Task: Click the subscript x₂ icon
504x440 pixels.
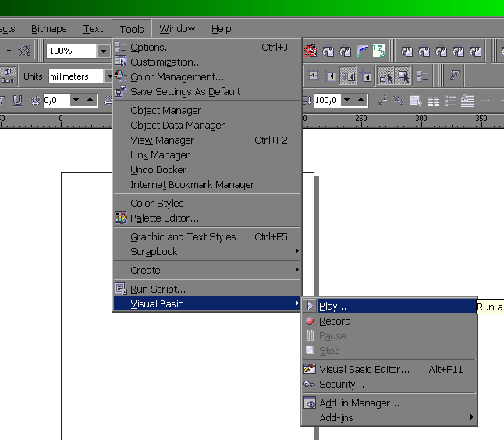Action: 399,101
